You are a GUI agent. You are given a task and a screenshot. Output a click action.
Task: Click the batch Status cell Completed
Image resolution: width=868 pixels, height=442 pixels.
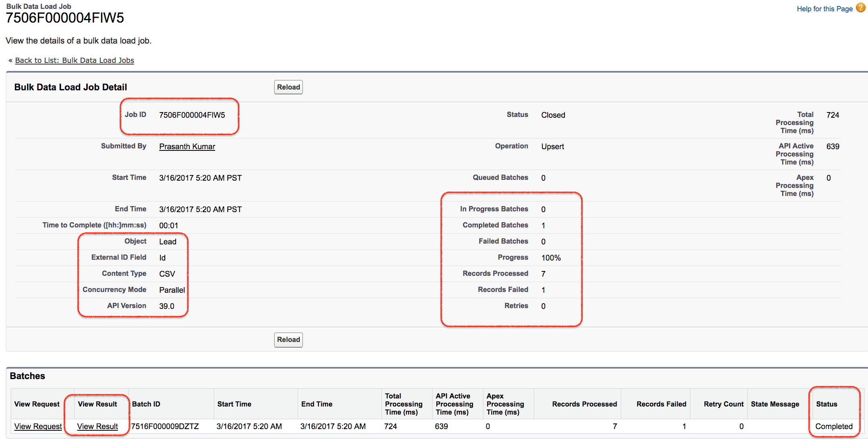(x=834, y=426)
